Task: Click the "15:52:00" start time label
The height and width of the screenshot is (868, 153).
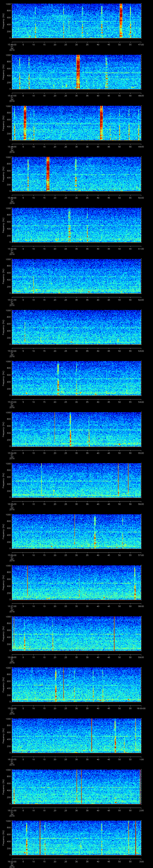Action: (x=12, y=351)
